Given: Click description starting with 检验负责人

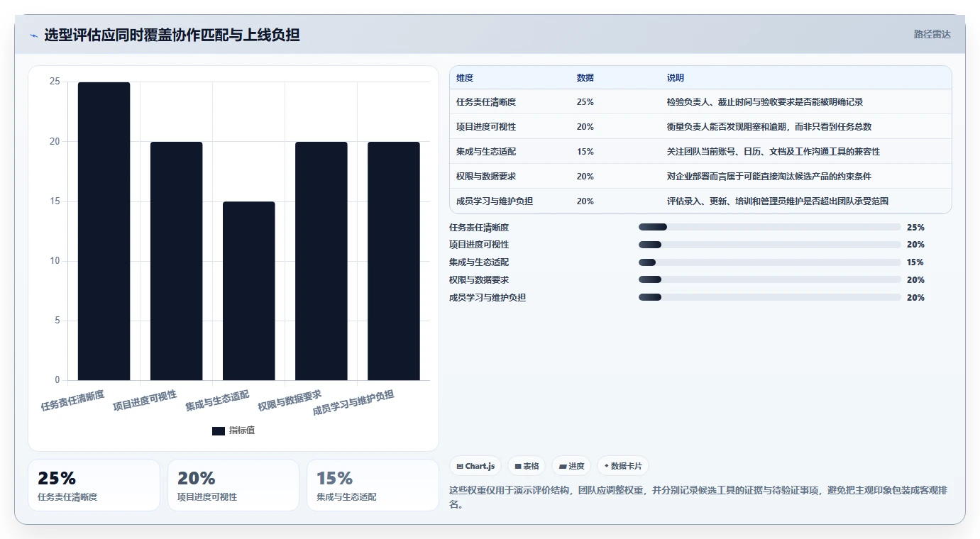Looking at the screenshot, I should [x=765, y=102].
